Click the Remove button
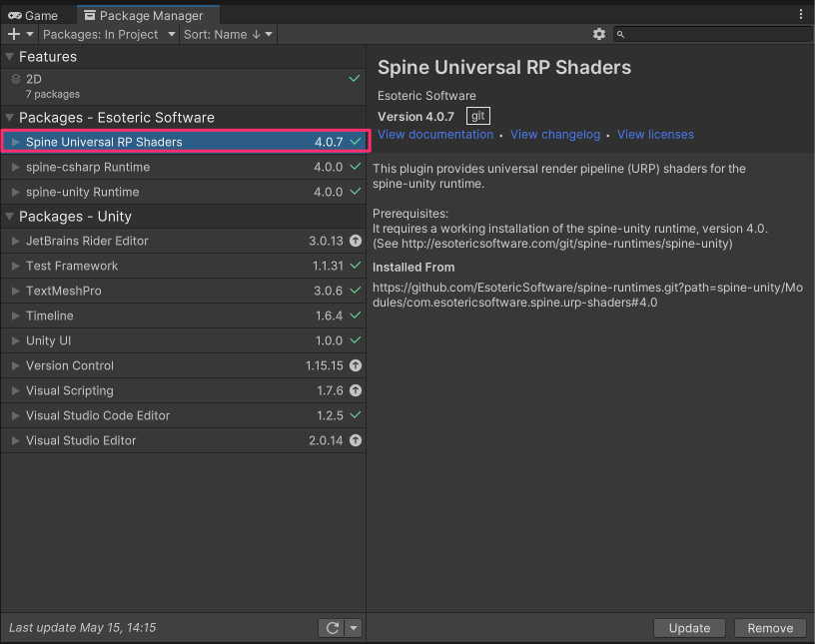This screenshot has width=815, height=644. [x=770, y=628]
